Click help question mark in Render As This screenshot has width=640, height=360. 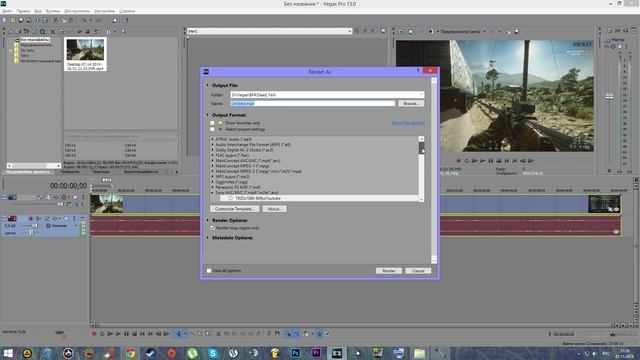point(418,71)
